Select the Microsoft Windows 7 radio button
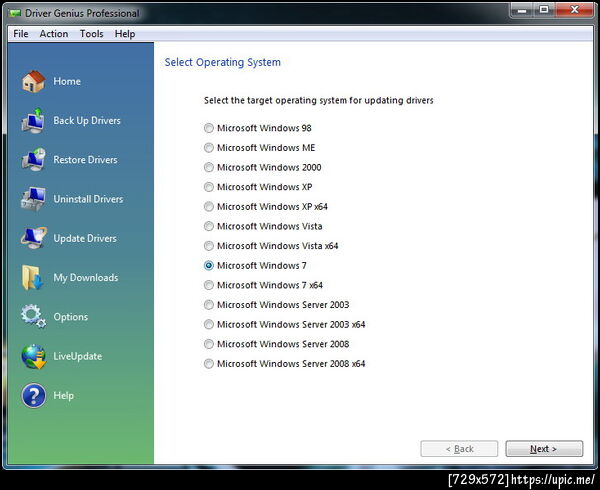Viewport: 600px width, 490px height. tap(209, 265)
